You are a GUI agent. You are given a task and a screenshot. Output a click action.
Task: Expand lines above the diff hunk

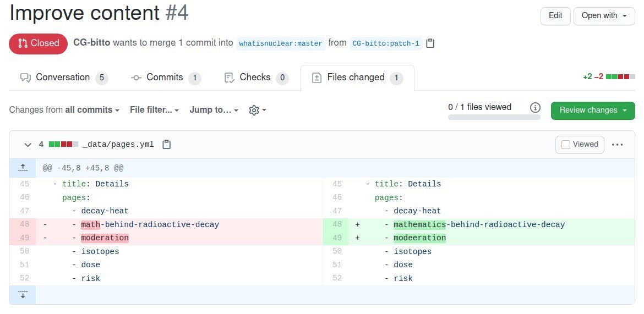point(23,168)
